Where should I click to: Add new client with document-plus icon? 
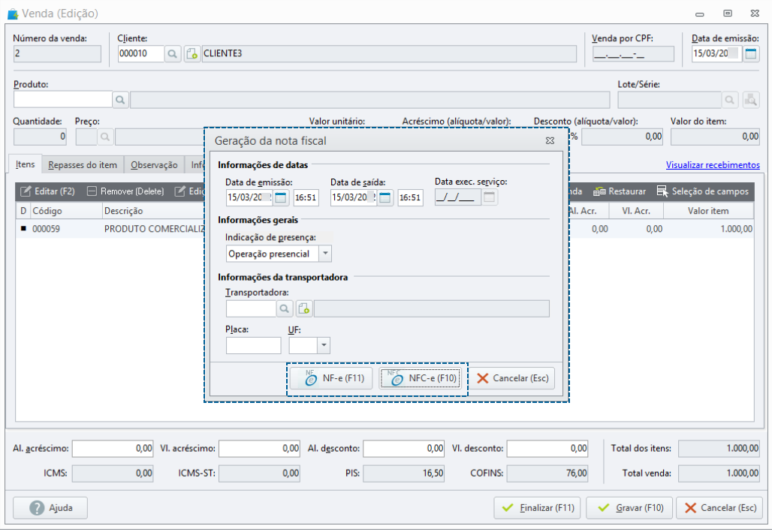point(192,53)
